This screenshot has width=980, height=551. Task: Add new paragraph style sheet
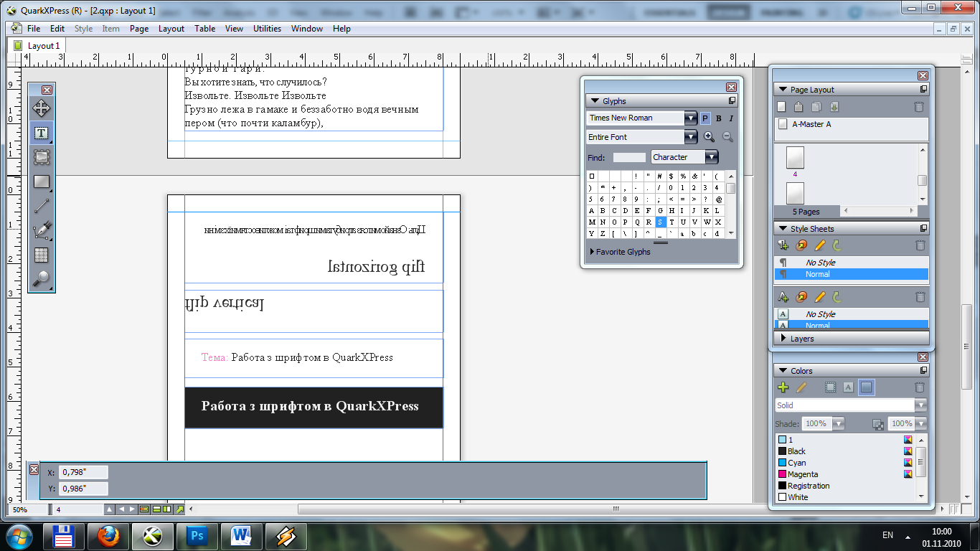[x=783, y=245]
